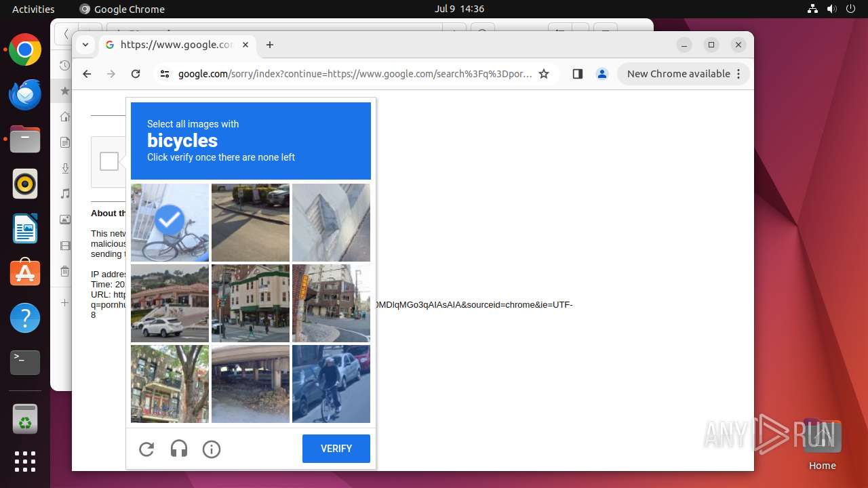Open the clock and calendar menu
Image resolution: width=868 pixels, height=488 pixels.
pos(459,9)
